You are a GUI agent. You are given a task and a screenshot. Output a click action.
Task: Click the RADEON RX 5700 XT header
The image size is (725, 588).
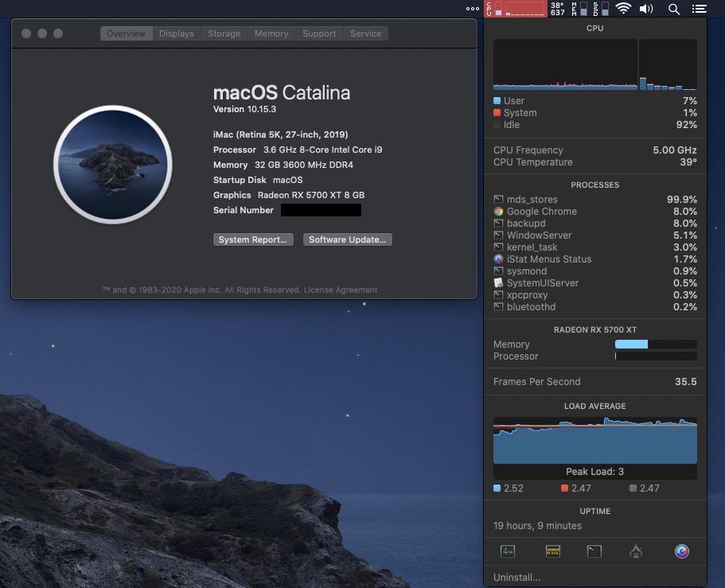coord(595,329)
